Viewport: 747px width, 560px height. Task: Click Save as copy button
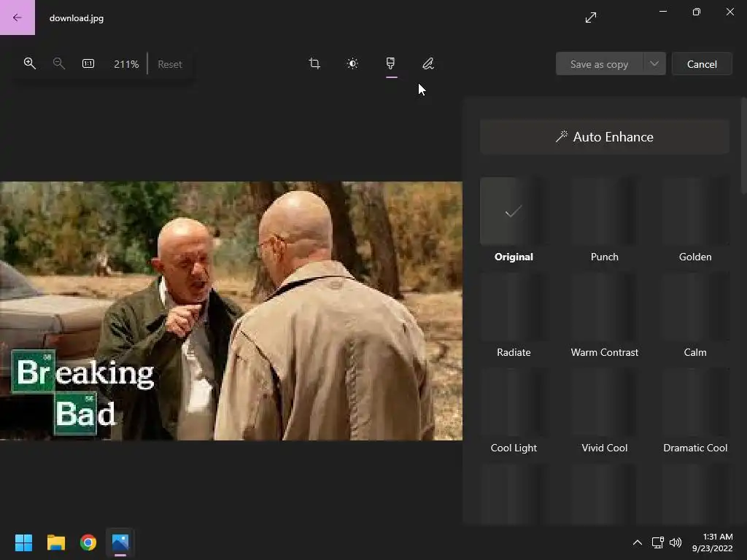pos(600,64)
